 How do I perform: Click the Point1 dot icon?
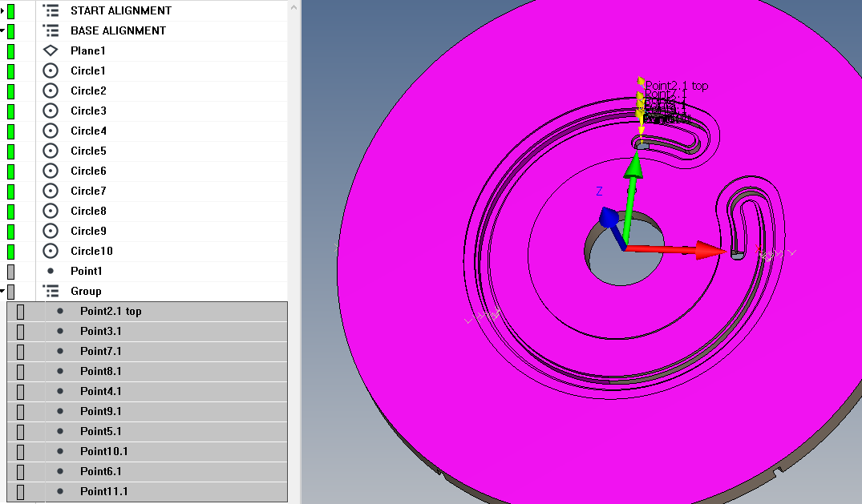pyautogui.click(x=51, y=272)
